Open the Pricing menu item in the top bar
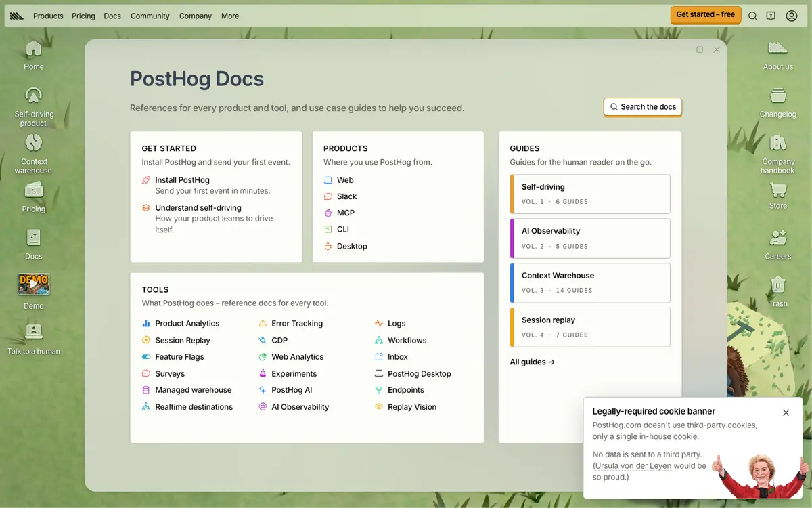Screen dimensions: 812x508 tap(83, 16)
